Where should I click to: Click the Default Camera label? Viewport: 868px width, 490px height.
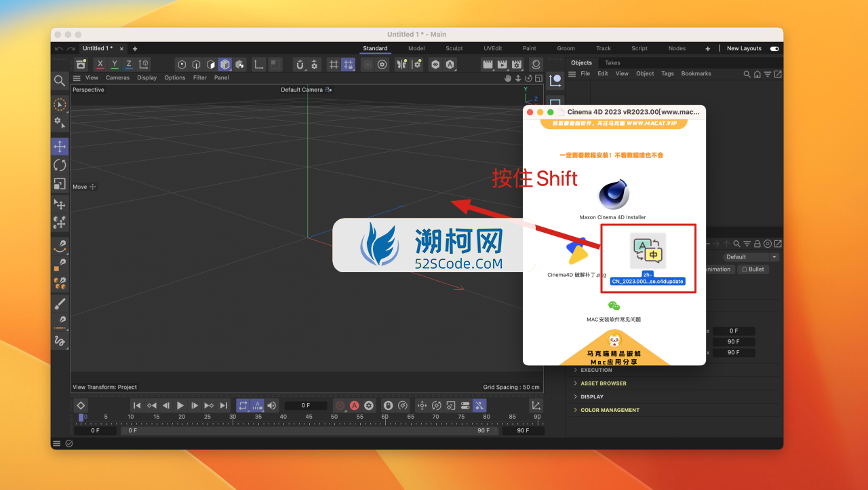point(302,90)
